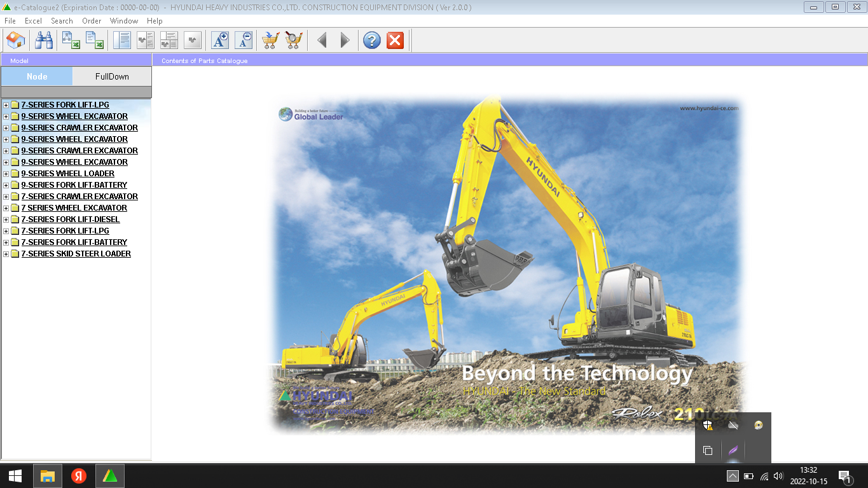Click the blue Help question mark icon
Viewport: 868px width, 488px height.
371,41
